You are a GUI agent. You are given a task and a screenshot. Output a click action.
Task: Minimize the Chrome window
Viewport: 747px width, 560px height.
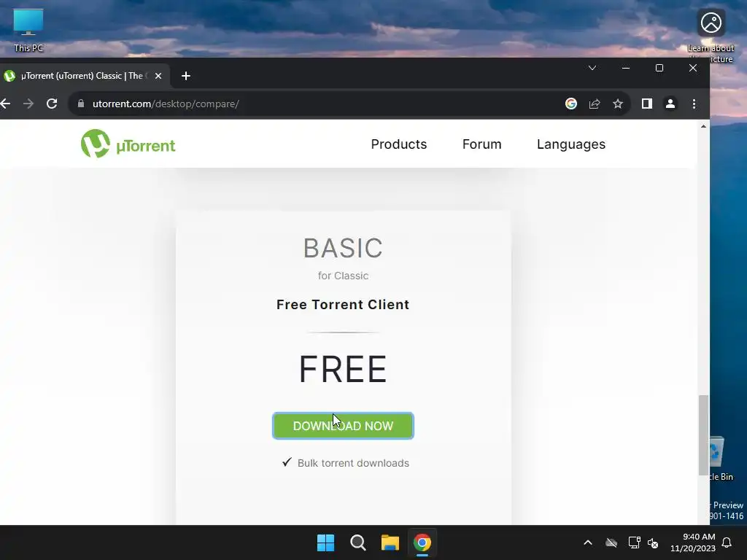point(626,68)
